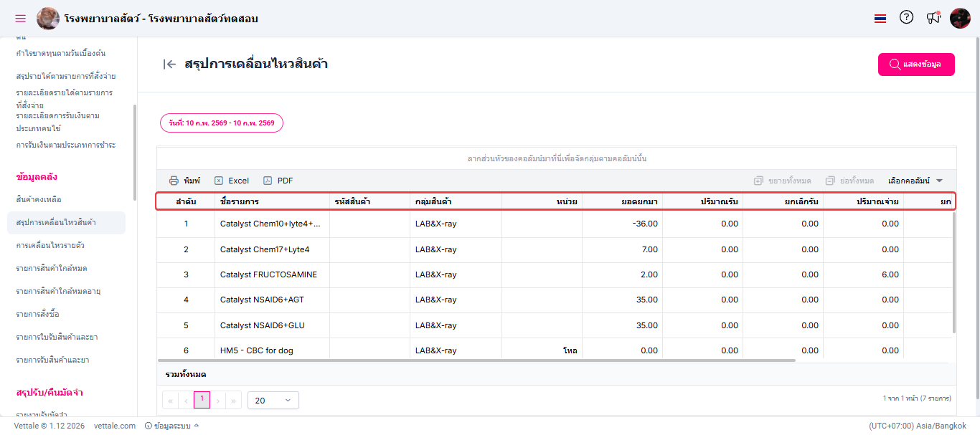
Task: Visit the vettale.com footer link
Action: 115,426
